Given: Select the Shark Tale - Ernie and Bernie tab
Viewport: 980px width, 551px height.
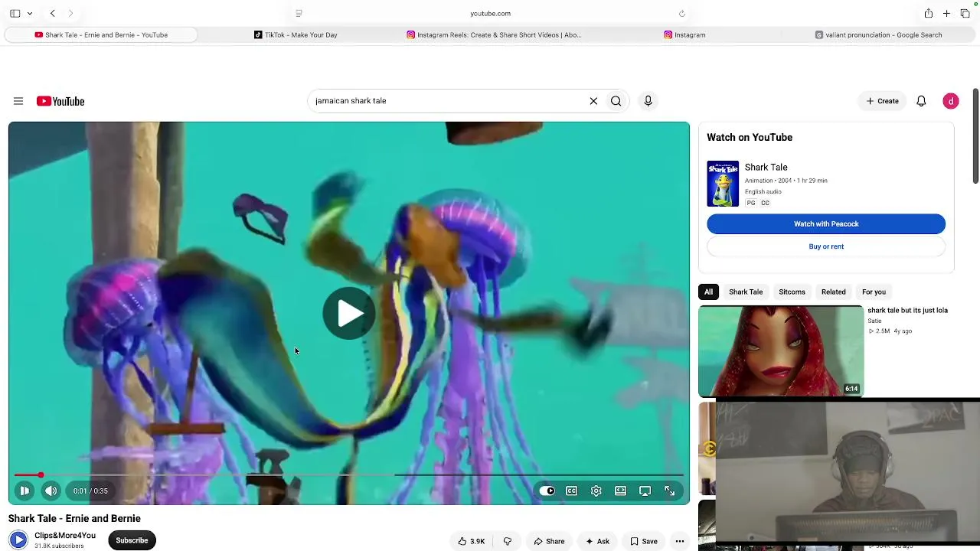Looking at the screenshot, I should coord(101,34).
